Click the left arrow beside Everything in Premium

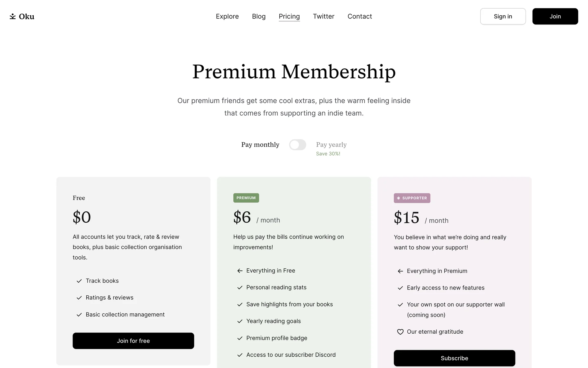[400, 271]
